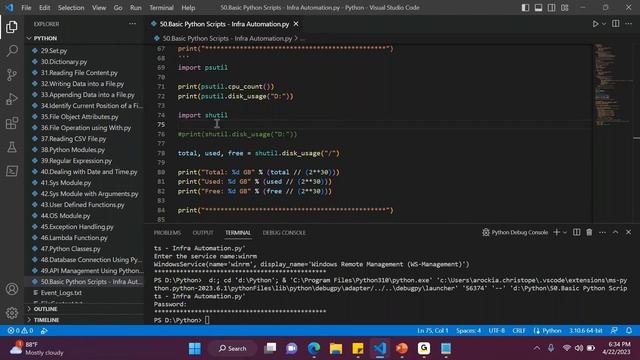This screenshot has height=360, width=640.
Task: Open the Selection menu
Action: click(71, 8)
